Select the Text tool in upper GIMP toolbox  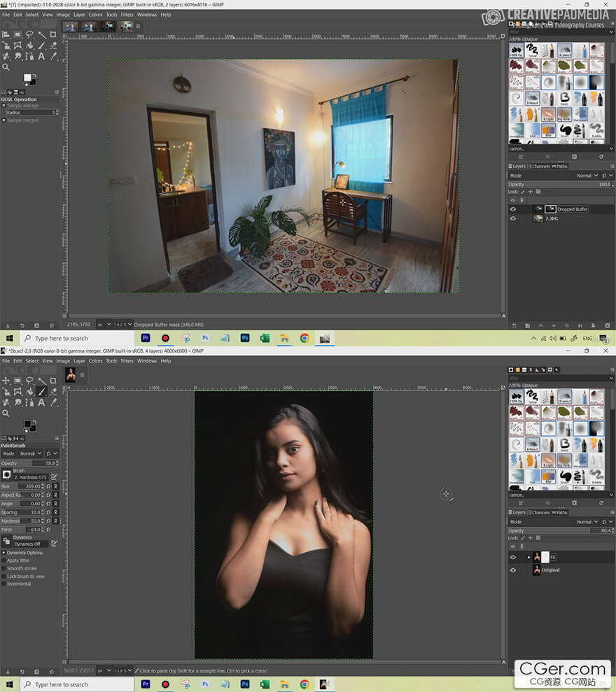click(x=42, y=56)
